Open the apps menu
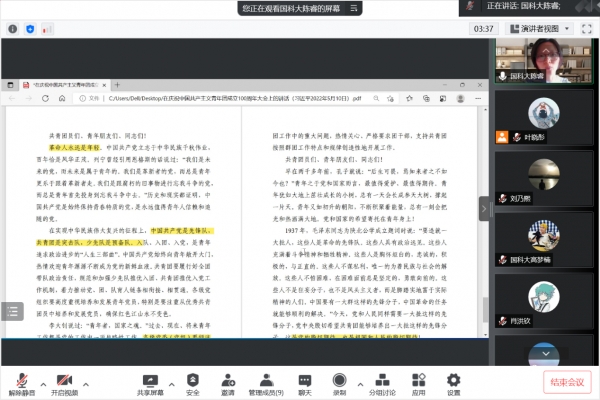Screen dimensions: 600x400 click(419, 384)
